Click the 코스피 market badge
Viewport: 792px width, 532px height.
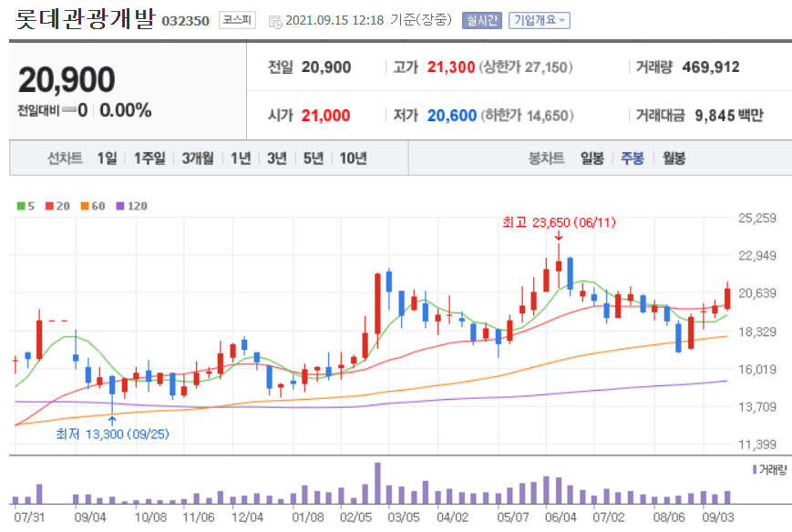pos(237,20)
